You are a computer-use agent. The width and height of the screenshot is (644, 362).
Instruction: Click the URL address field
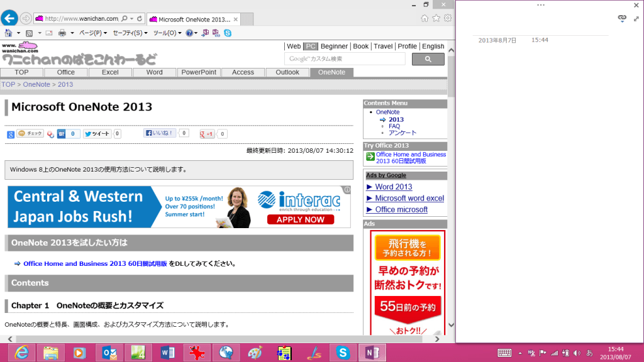(x=82, y=18)
